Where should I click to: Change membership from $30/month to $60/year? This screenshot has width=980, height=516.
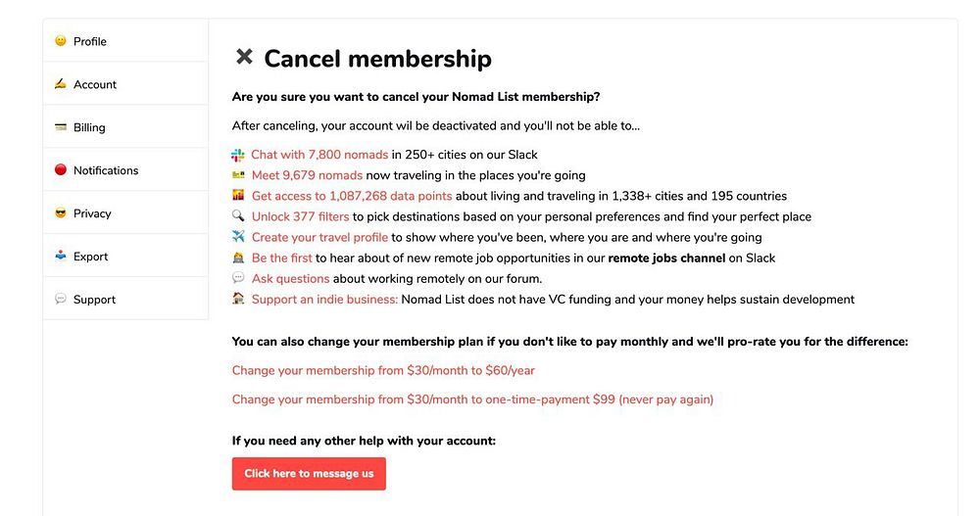coord(383,371)
